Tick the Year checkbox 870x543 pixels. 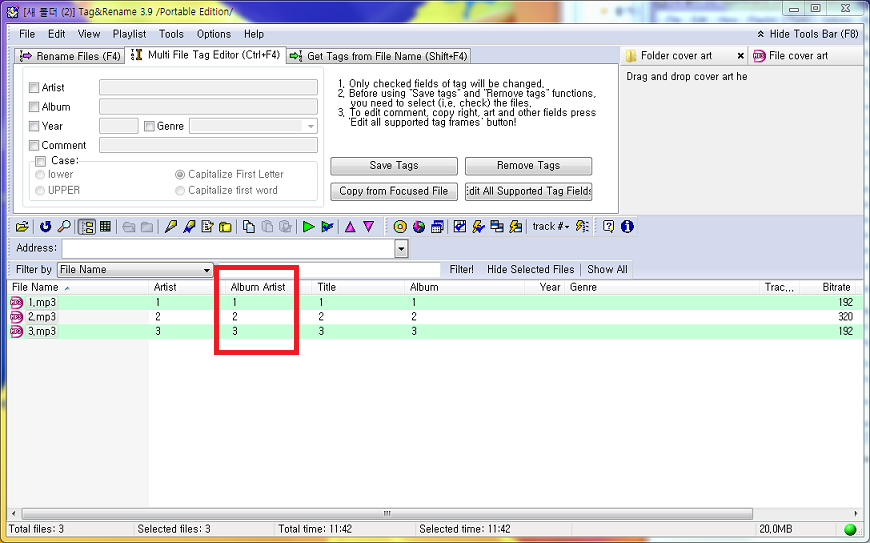coord(34,126)
